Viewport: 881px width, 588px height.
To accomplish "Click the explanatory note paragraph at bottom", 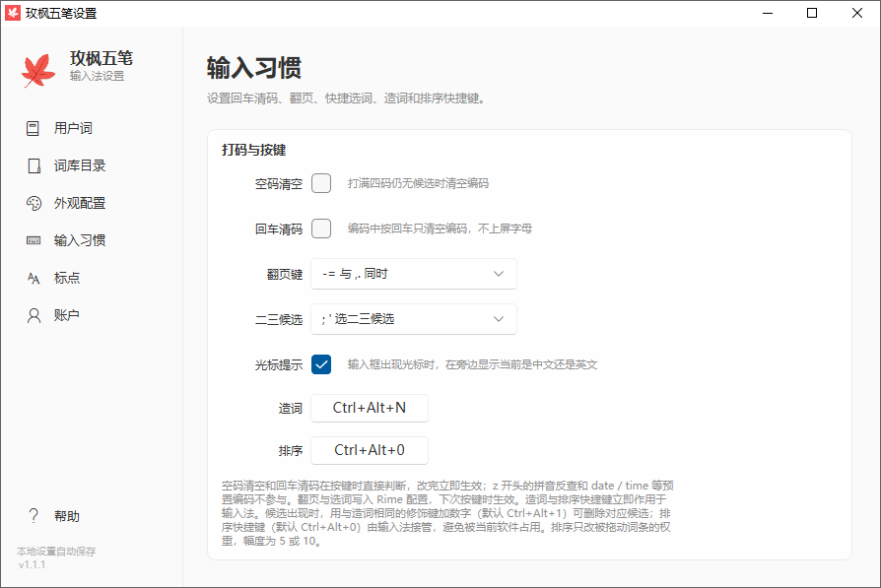I will [447, 513].
